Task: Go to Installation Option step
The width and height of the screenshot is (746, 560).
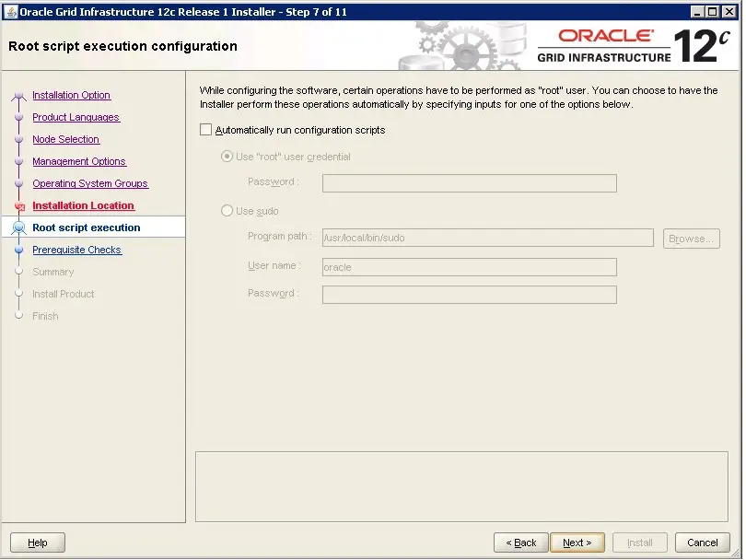Action: (71, 95)
